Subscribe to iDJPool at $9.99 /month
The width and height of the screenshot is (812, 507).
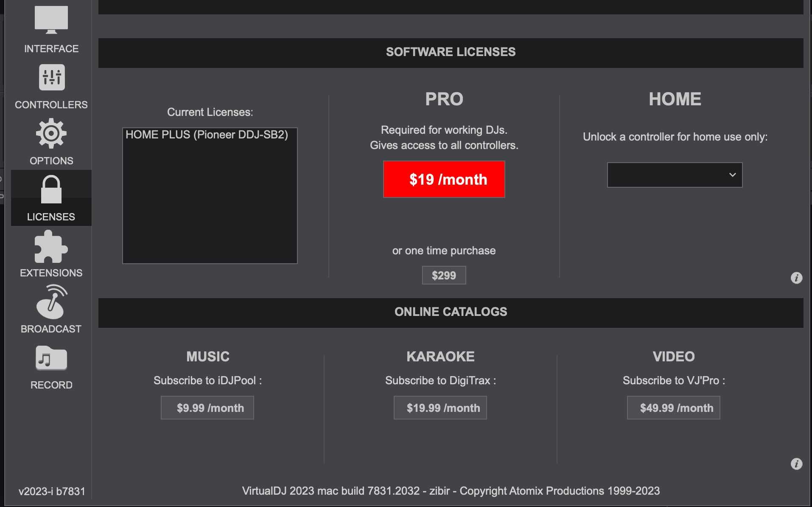pyautogui.click(x=207, y=408)
